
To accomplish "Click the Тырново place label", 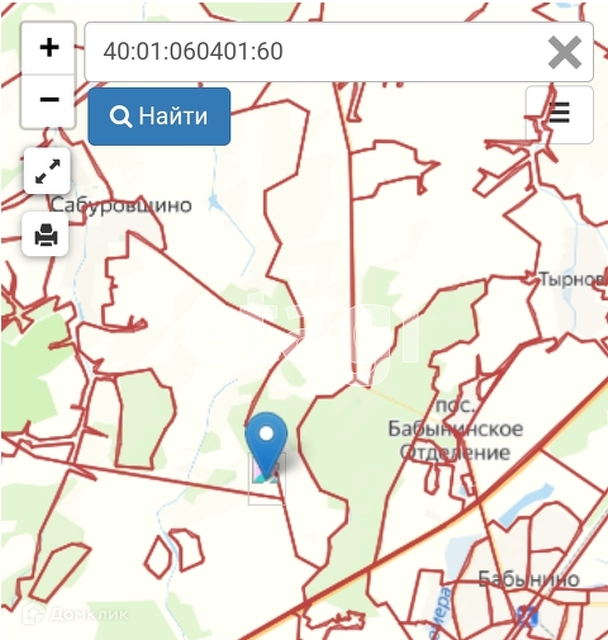I will [573, 280].
